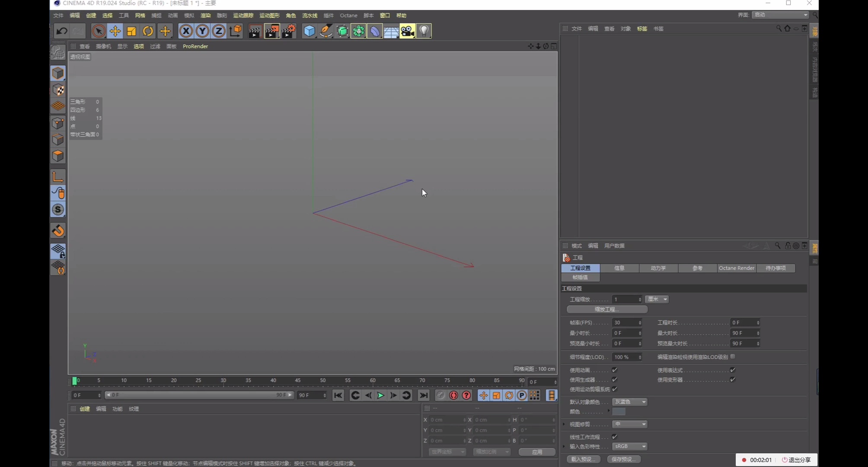Click the 载入预设 button
Screen dimensions: 868x467
(583, 459)
